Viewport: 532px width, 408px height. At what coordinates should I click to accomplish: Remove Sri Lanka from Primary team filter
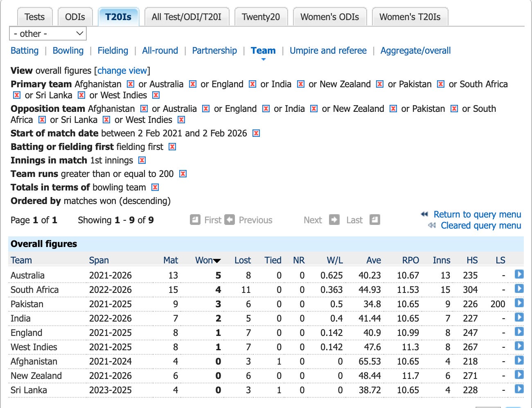[x=81, y=95]
